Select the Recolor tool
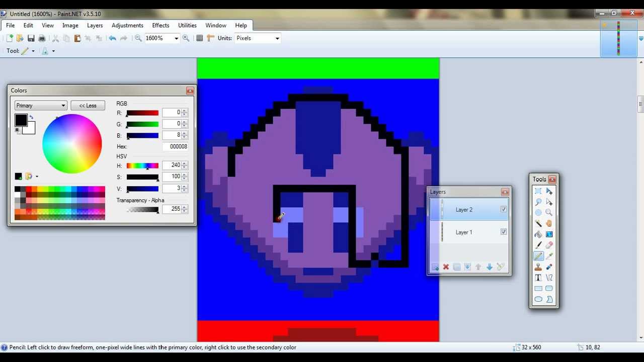Viewport: 644px width, 362px height. tap(549, 267)
